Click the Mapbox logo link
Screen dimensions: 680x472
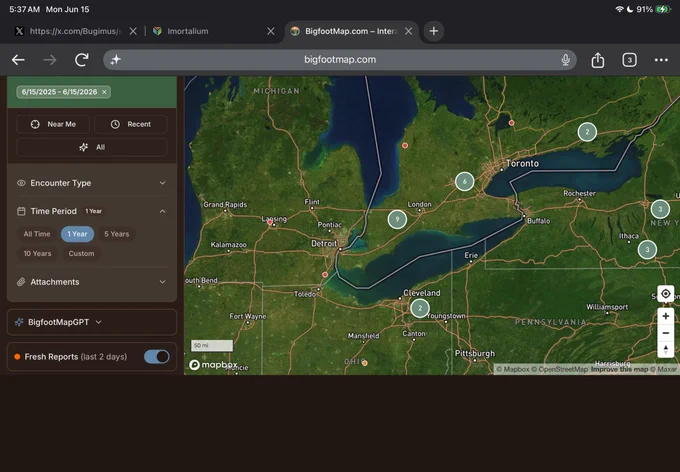[x=213, y=365]
